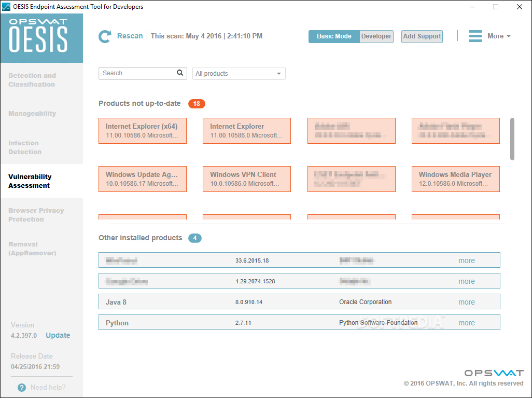The width and height of the screenshot is (532, 398).
Task: Click more link for version 33.6.2015.18 row
Action: point(467,261)
